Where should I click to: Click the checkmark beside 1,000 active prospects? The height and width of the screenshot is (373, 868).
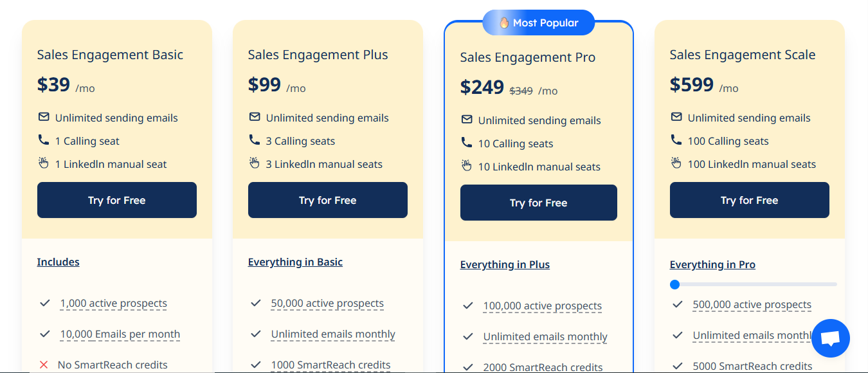[45, 303]
